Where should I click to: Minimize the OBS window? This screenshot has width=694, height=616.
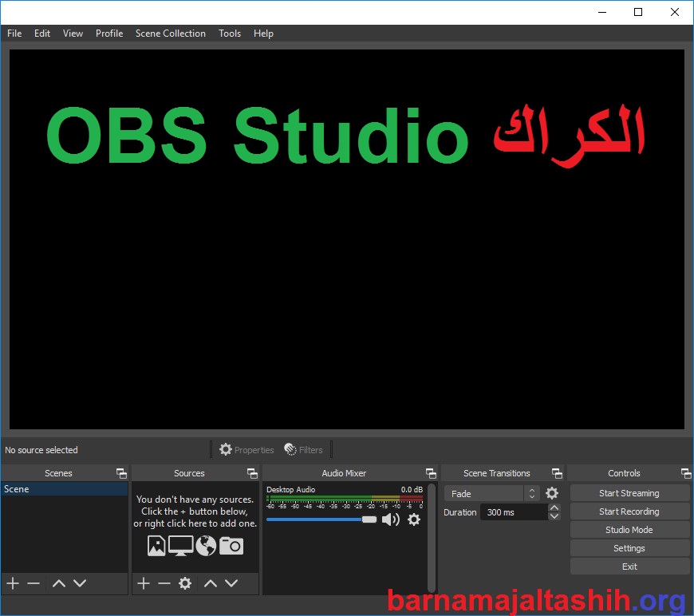602,12
